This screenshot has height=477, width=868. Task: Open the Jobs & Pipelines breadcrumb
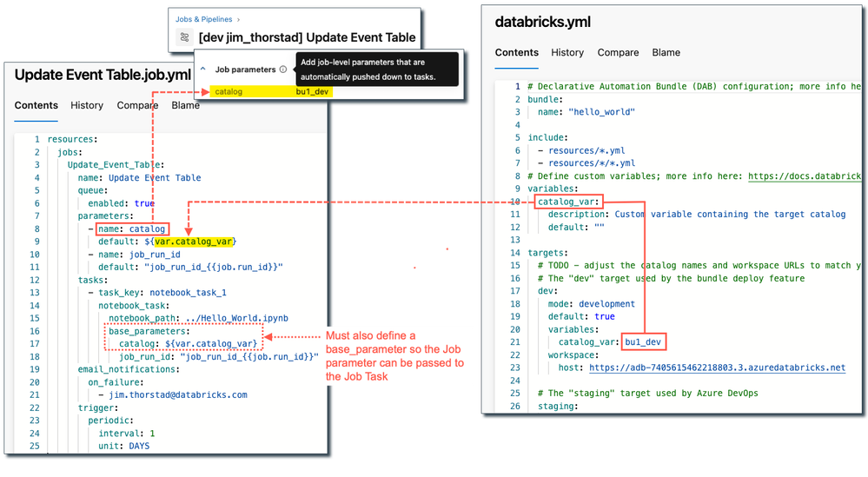[205, 17]
